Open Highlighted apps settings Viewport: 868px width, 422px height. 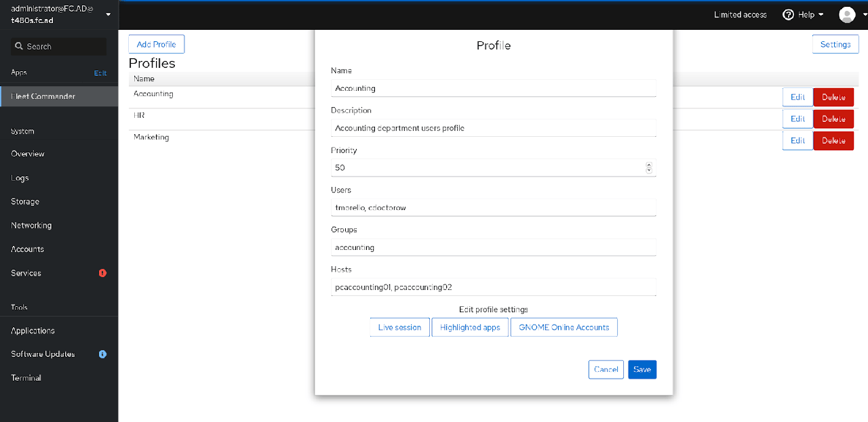point(470,327)
